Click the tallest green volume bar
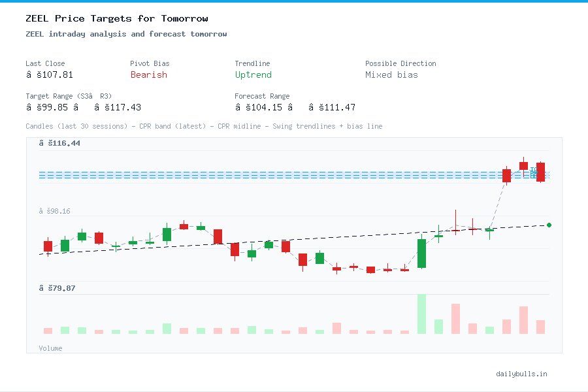588x392 pixels. click(x=421, y=314)
